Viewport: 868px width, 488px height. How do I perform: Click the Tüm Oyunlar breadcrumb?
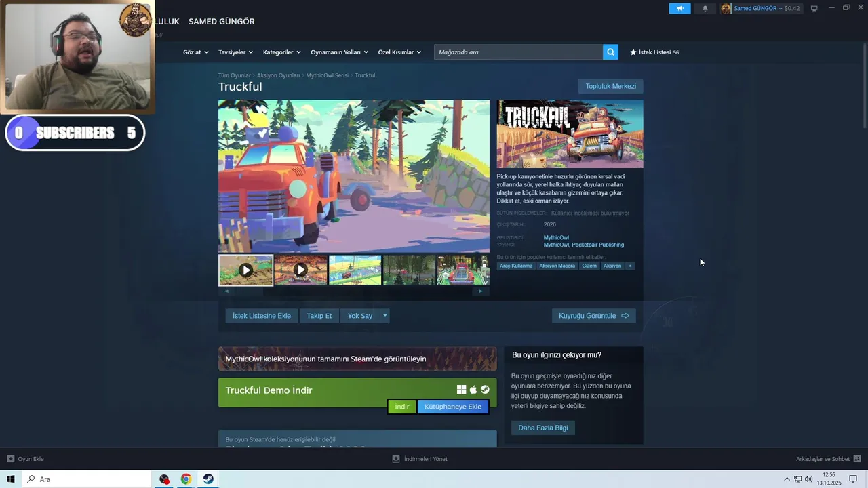pyautogui.click(x=234, y=75)
